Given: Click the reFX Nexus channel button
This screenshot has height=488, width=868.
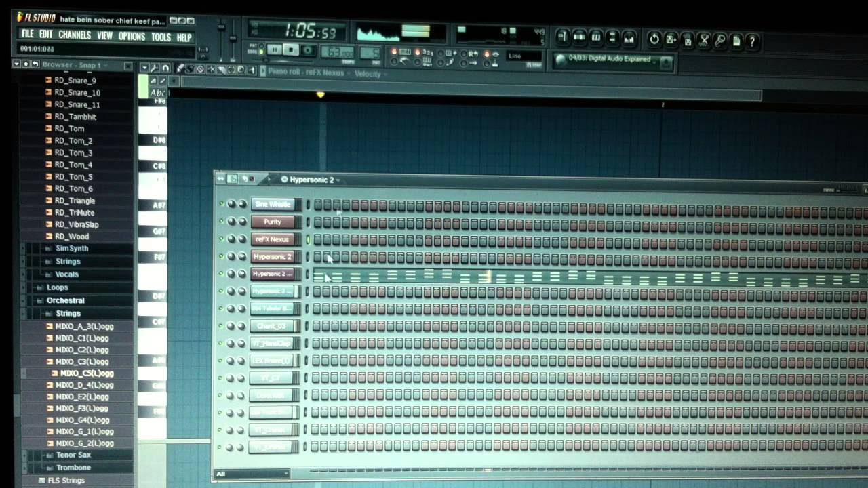Looking at the screenshot, I should [274, 239].
